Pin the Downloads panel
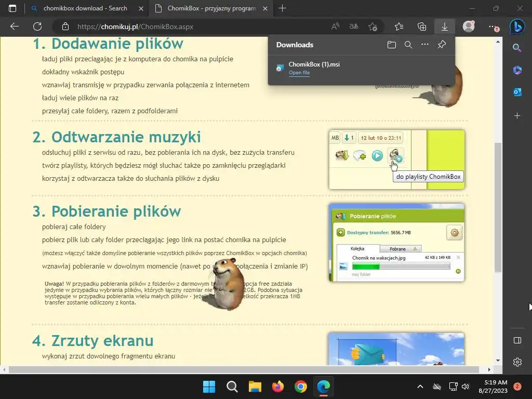Screen dimensions: 532x399 [442, 45]
